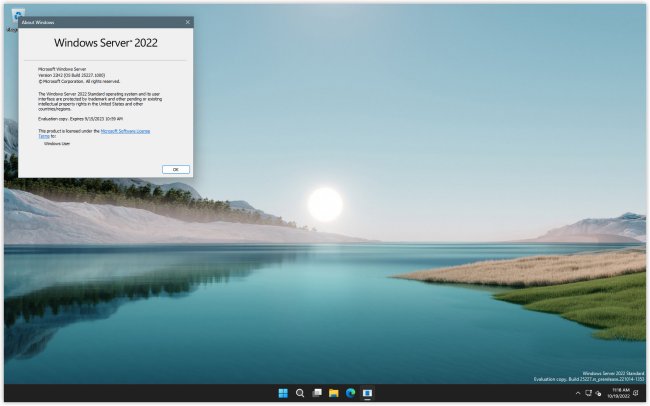Open the notification center icon
650x406 pixels.
[636, 393]
